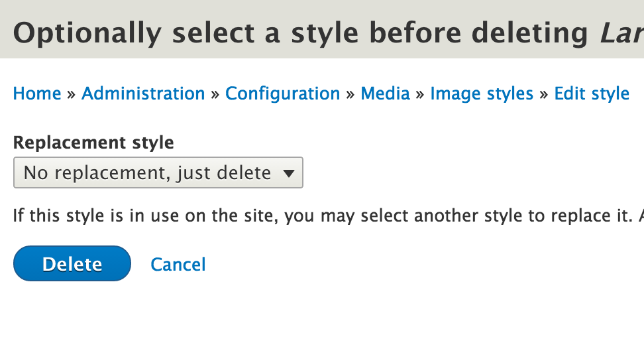Select 'No replacement, just delete' option text

click(x=148, y=172)
